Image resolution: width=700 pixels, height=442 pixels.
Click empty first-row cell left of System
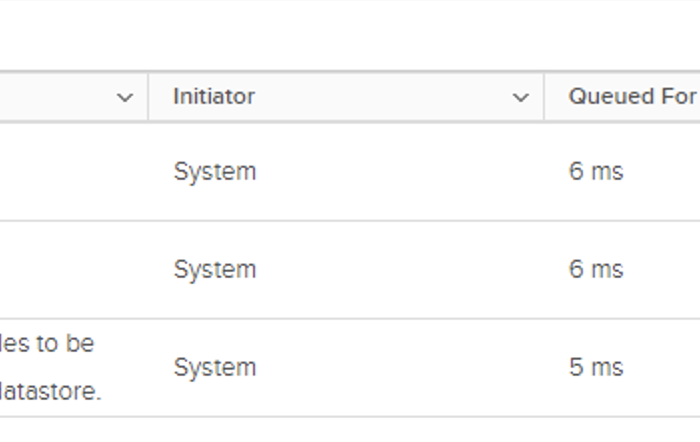point(70,172)
